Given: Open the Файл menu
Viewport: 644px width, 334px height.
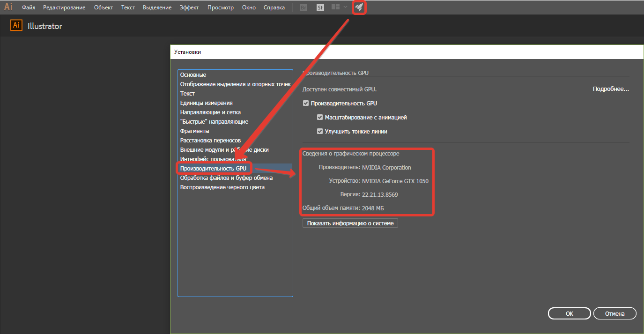Looking at the screenshot, I should pyautogui.click(x=29, y=7).
